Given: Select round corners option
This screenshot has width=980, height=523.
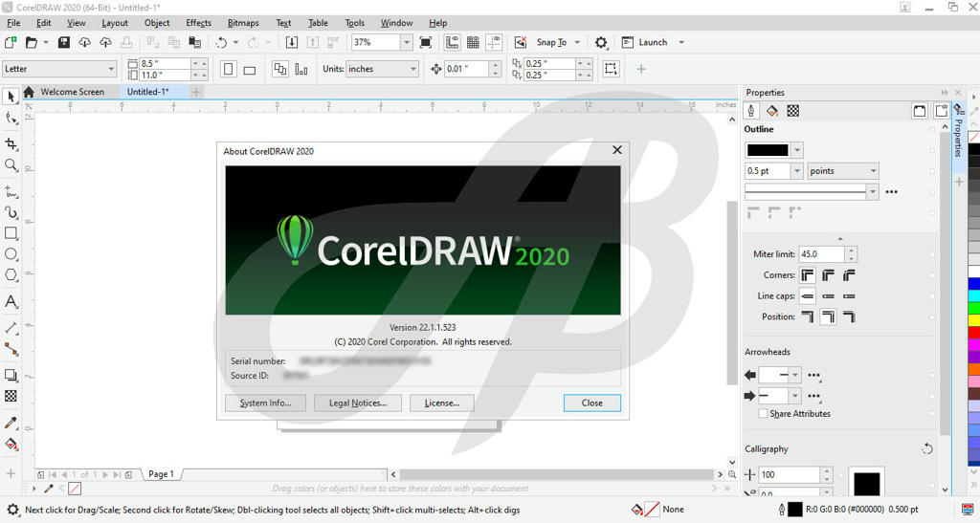Looking at the screenshot, I should click(x=828, y=275).
